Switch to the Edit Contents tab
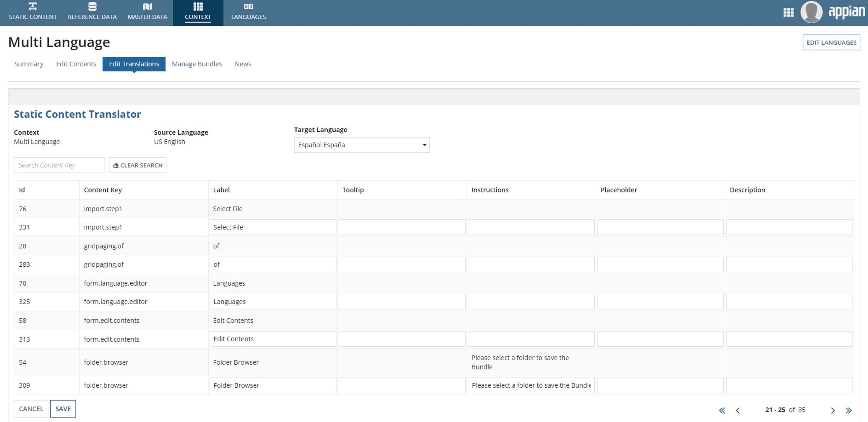 tap(76, 64)
